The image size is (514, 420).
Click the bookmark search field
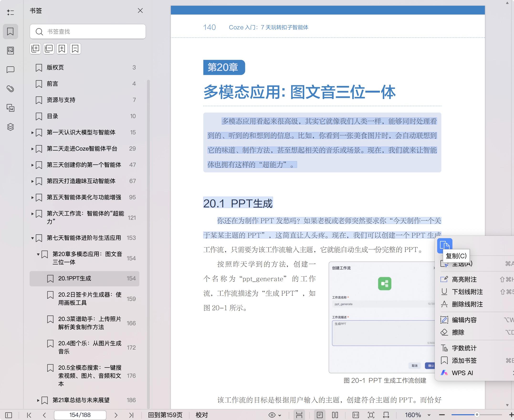pyautogui.click(x=88, y=31)
